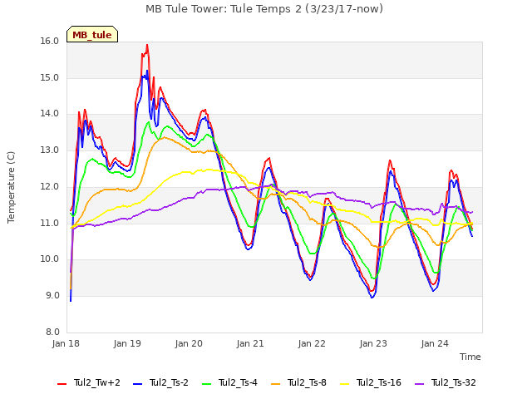Click the Jan 20 x-axis tick label

[189, 343]
